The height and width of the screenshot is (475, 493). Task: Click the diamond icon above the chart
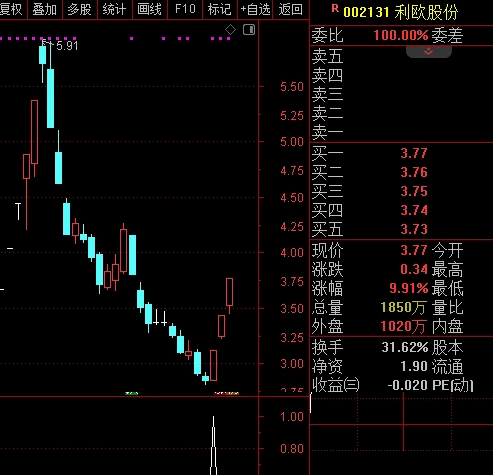pyautogui.click(x=230, y=30)
